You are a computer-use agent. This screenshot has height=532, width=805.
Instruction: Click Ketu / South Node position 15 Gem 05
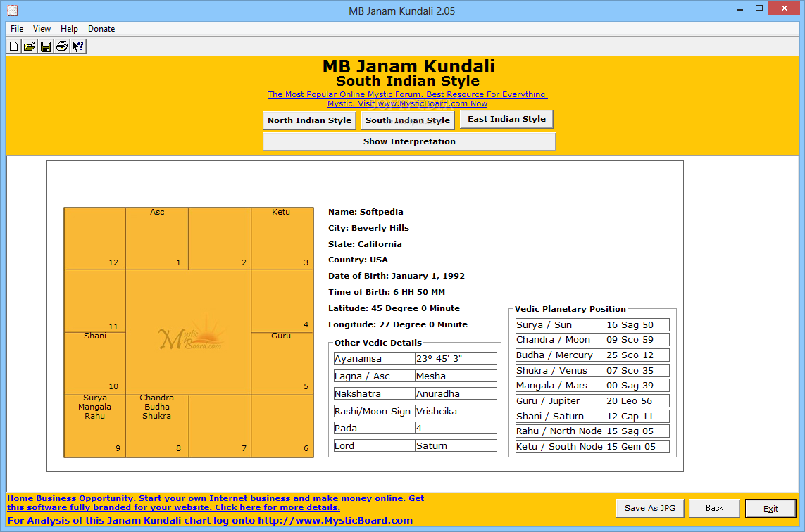(x=637, y=446)
